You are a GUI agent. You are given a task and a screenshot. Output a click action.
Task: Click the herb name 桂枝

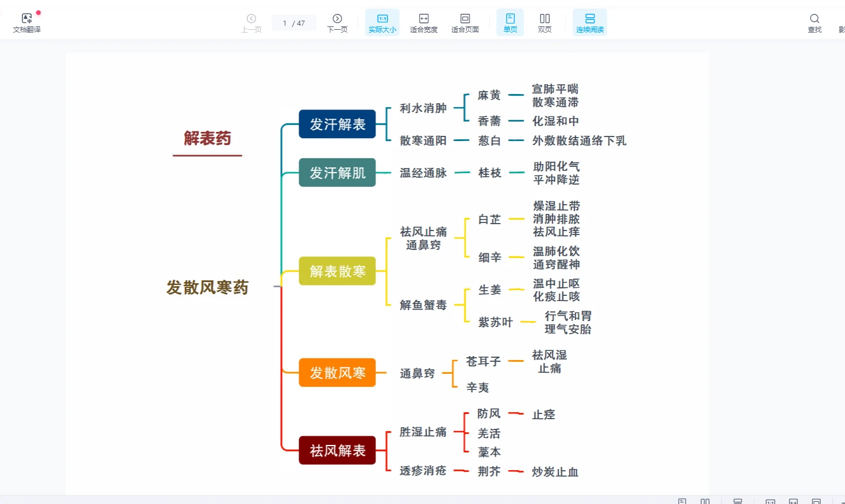(490, 173)
